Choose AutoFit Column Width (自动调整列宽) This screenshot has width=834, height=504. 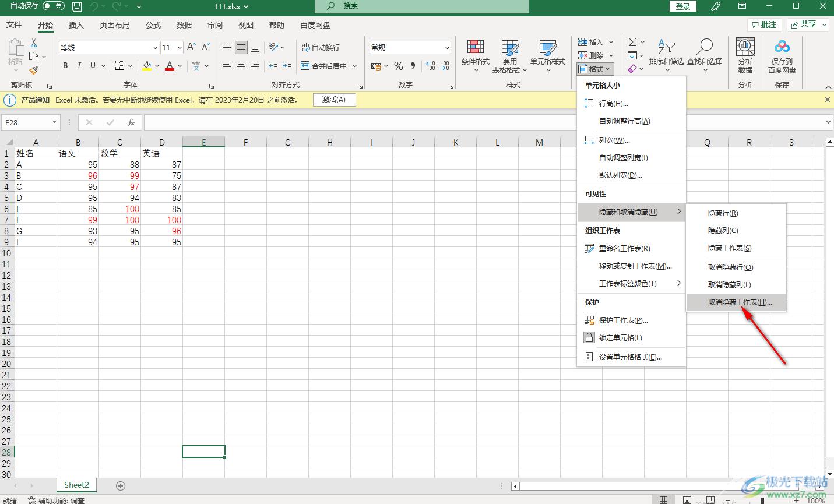pyautogui.click(x=631, y=158)
